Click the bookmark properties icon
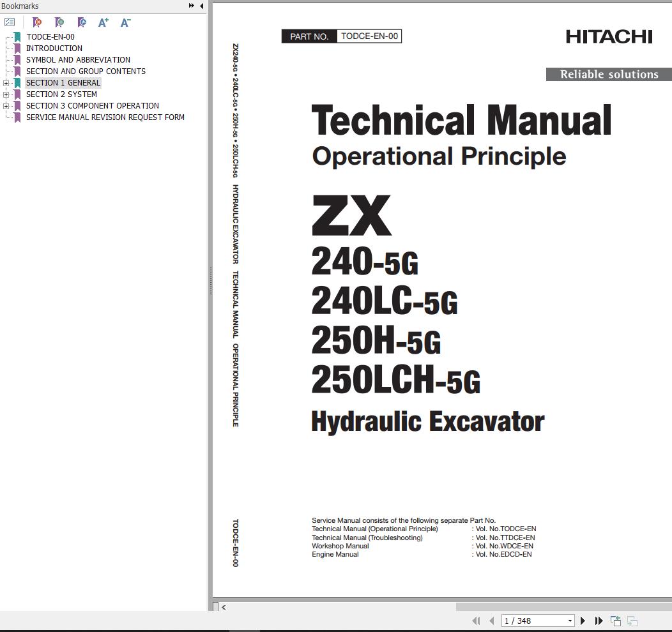672x632 pixels. pyautogui.click(x=81, y=22)
